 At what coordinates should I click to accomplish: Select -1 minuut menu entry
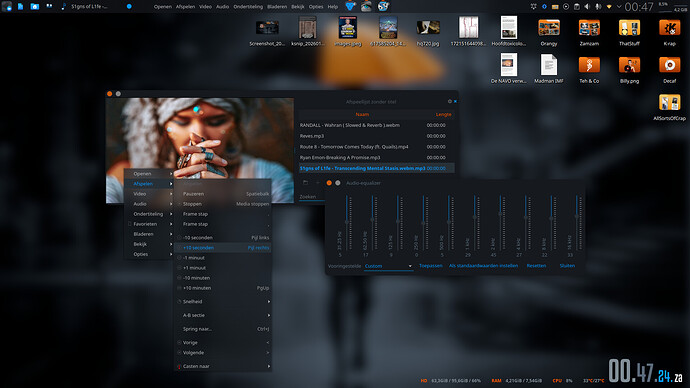pyautogui.click(x=223, y=258)
